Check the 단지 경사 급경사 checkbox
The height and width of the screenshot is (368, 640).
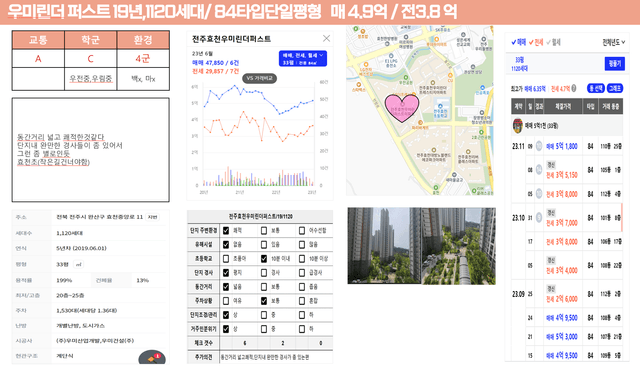[302, 273]
